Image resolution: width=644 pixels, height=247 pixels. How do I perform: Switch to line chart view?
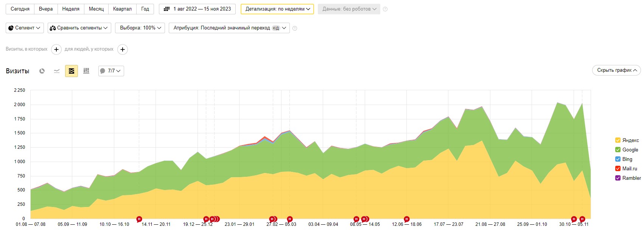[x=57, y=71]
